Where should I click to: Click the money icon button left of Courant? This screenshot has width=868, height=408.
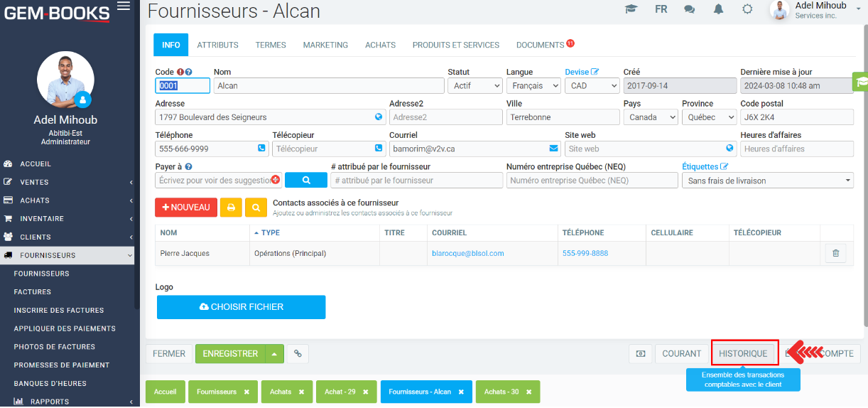tap(640, 354)
